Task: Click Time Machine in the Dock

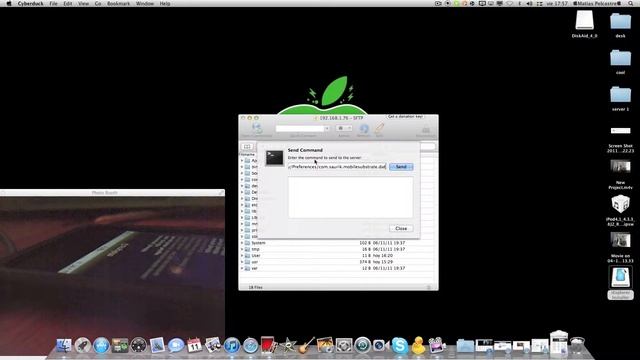Action: coord(362,346)
